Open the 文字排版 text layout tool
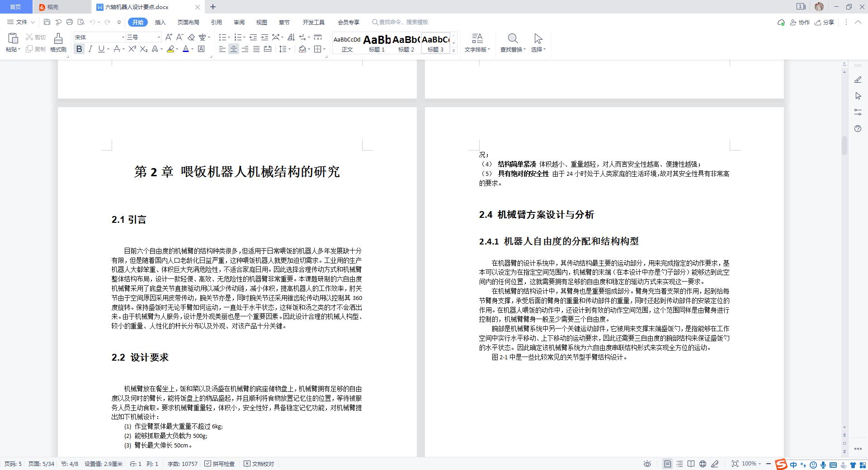 (x=477, y=43)
